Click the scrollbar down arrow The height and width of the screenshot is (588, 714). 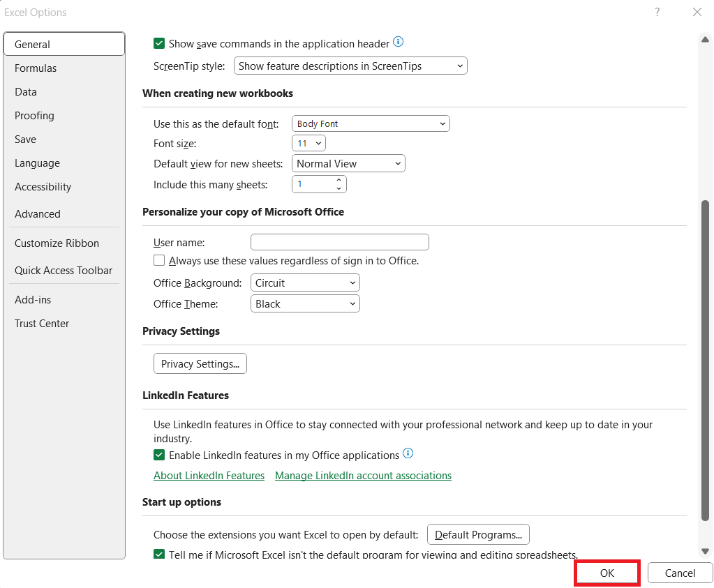coord(705,551)
